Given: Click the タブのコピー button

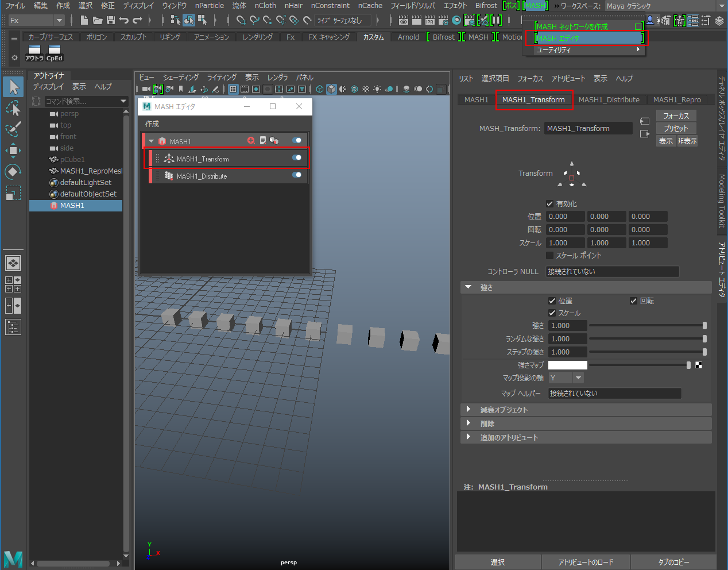Looking at the screenshot, I should pyautogui.click(x=673, y=562).
